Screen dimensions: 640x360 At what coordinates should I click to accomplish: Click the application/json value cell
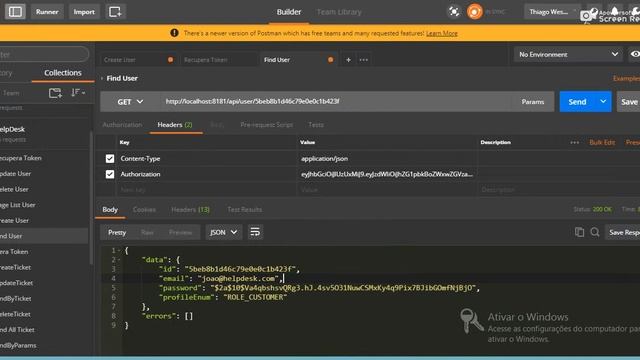(x=387, y=158)
